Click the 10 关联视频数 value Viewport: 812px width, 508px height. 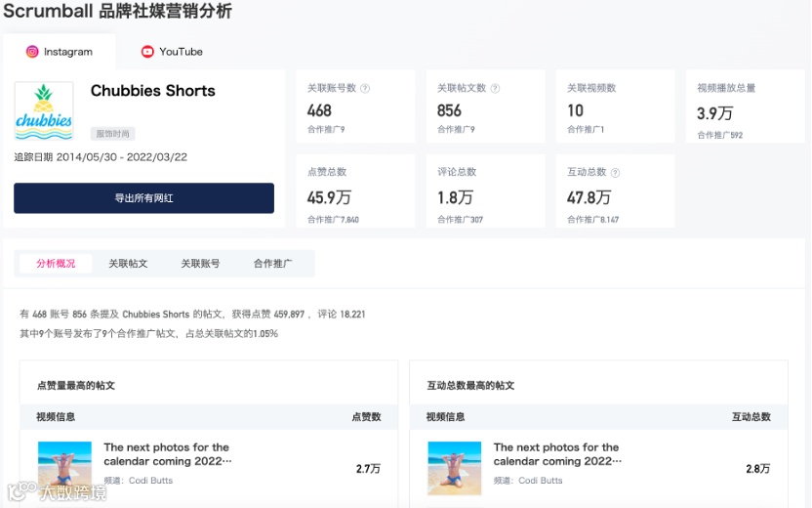tap(576, 110)
